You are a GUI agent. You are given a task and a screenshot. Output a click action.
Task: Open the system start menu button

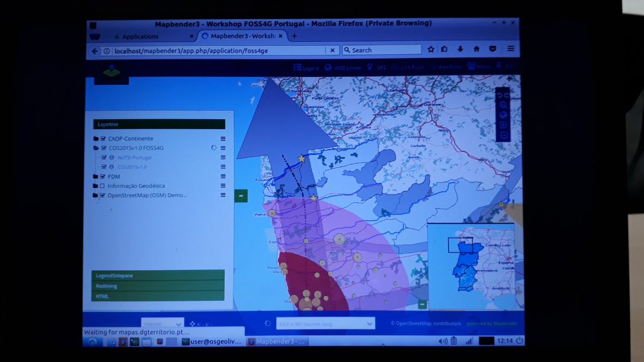click(92, 342)
